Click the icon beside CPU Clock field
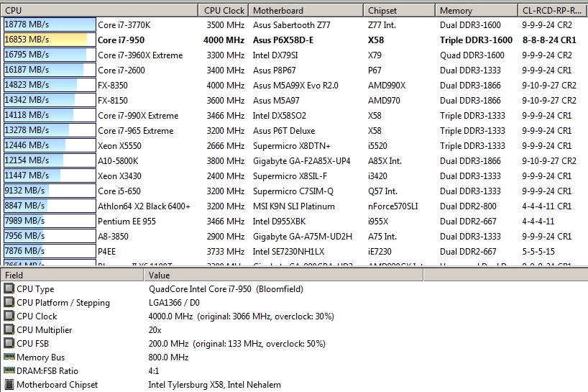Viewport: 588px width, 392px height. pyautogui.click(x=9, y=316)
